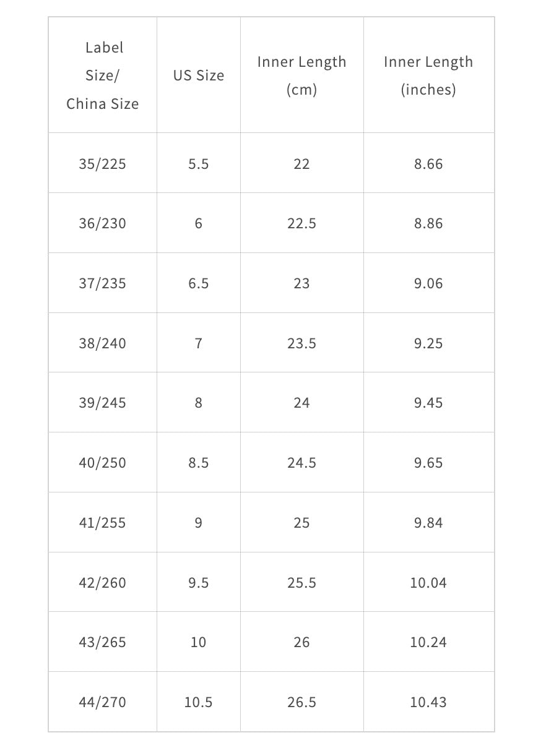Click the US Size column header
Screen dimensions: 546x756
[x=199, y=75]
